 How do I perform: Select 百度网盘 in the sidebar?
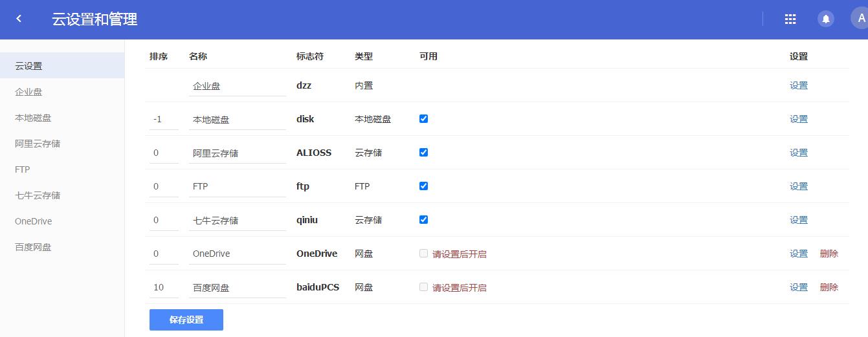pyautogui.click(x=33, y=247)
